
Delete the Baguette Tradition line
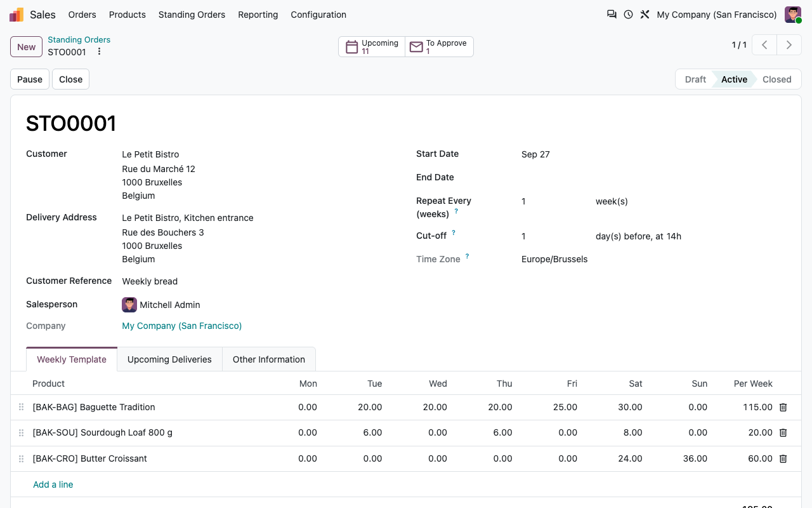783,407
